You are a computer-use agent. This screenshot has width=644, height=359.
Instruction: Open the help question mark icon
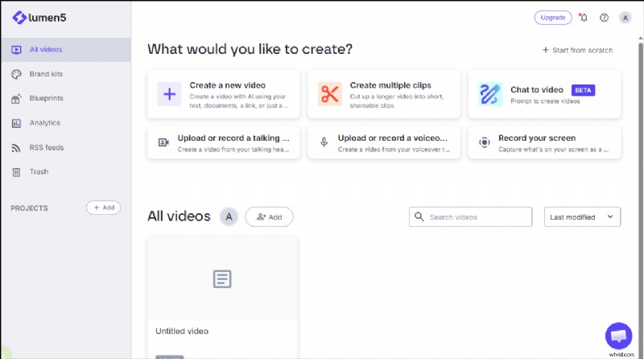pos(605,18)
